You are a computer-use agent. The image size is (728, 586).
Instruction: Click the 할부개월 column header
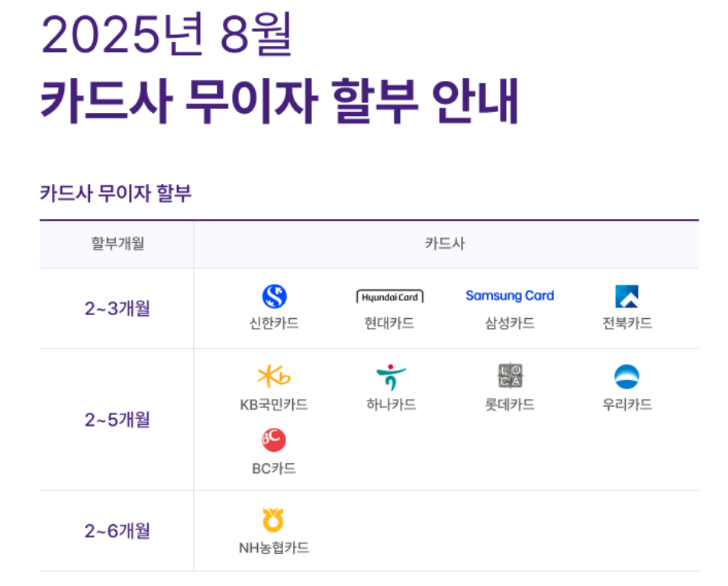[118, 243]
